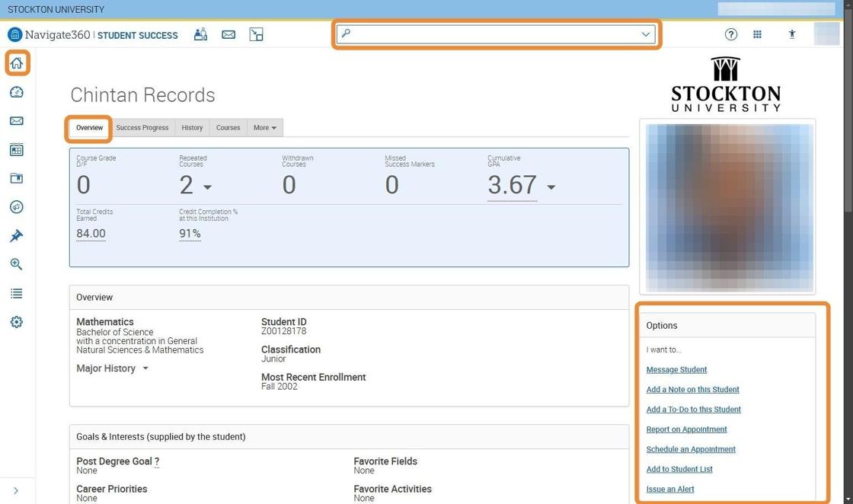Open the megaphone campaigns sidebar icon

click(17, 207)
